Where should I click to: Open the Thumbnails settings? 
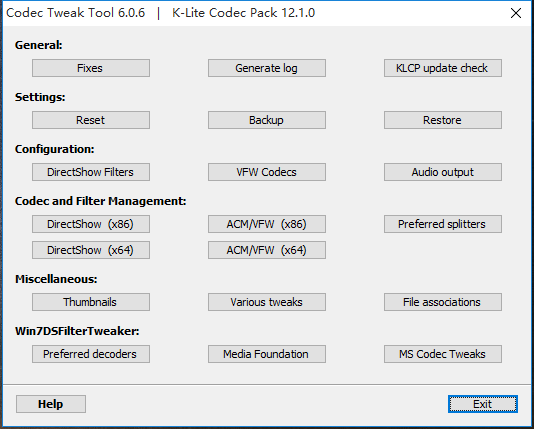(91, 302)
